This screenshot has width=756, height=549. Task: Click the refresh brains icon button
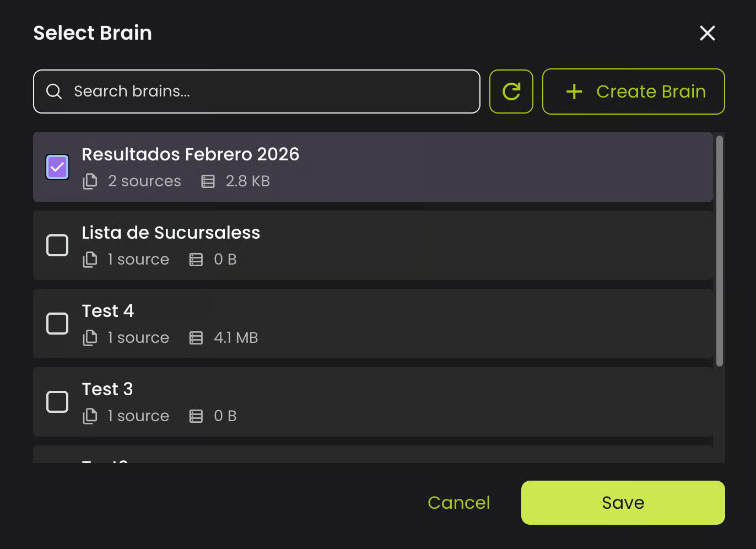[x=511, y=91]
